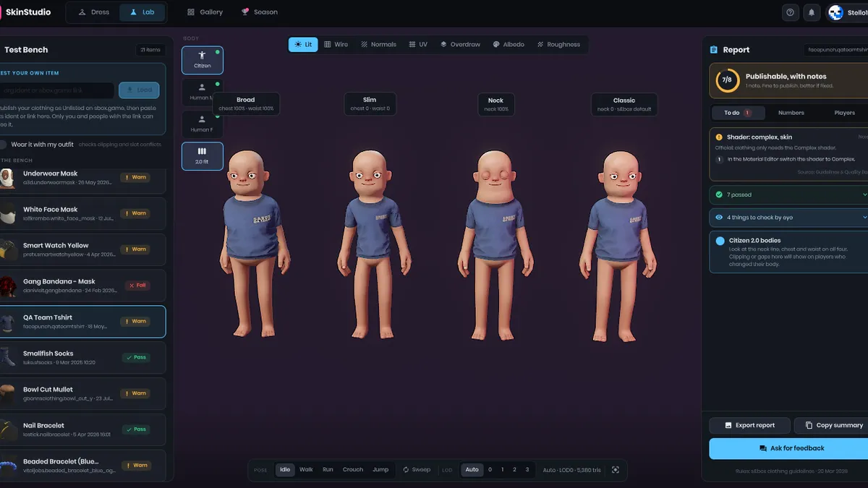Set pose to Jump
The image size is (868, 488).
point(380,470)
